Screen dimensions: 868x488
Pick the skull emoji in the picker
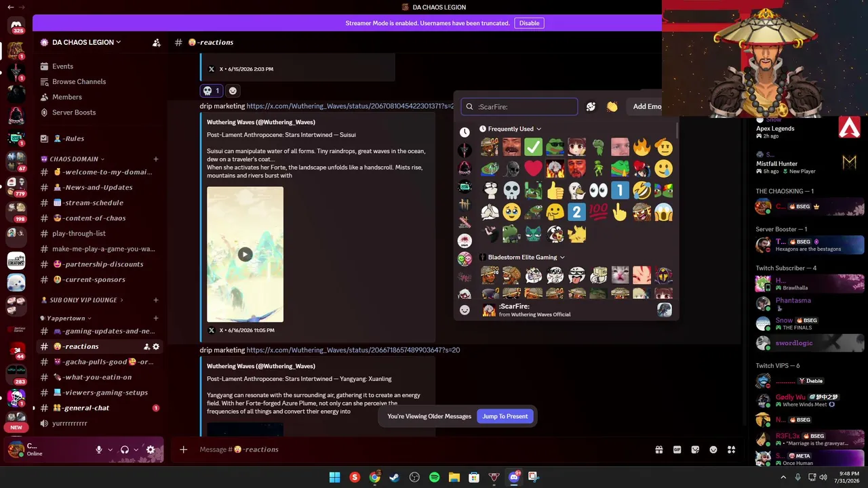pyautogui.click(x=511, y=190)
